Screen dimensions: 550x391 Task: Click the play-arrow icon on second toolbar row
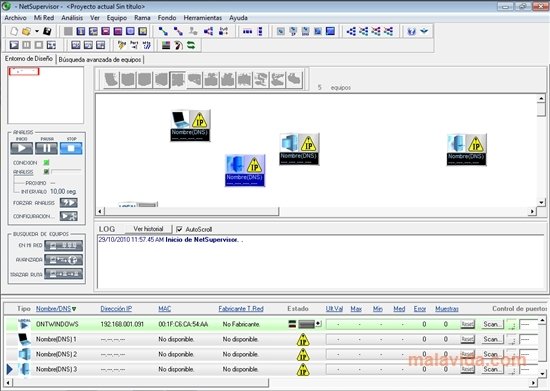coord(14,45)
